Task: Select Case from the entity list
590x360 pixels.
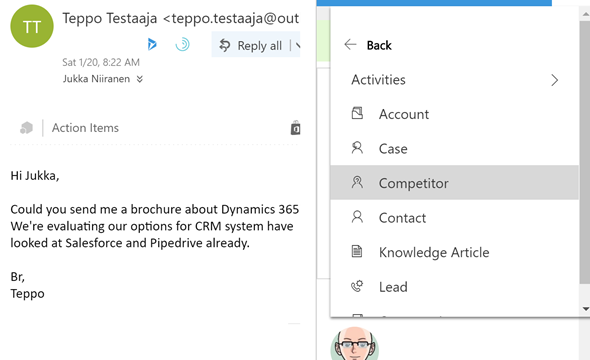Action: (455, 149)
